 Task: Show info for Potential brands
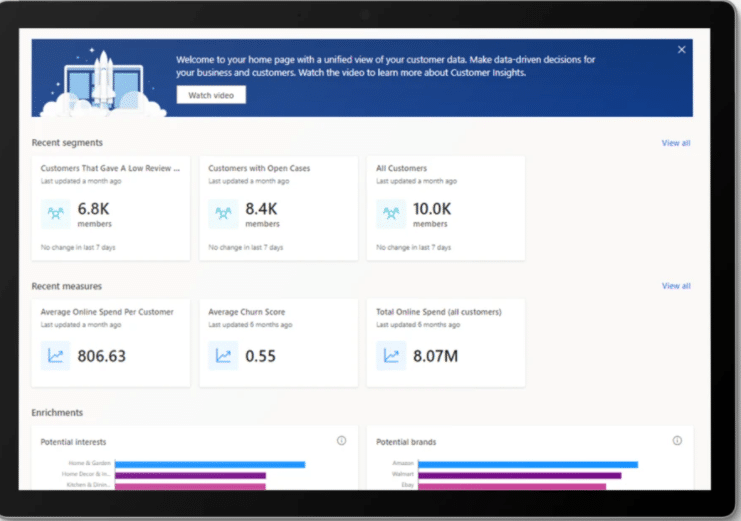pyautogui.click(x=677, y=441)
